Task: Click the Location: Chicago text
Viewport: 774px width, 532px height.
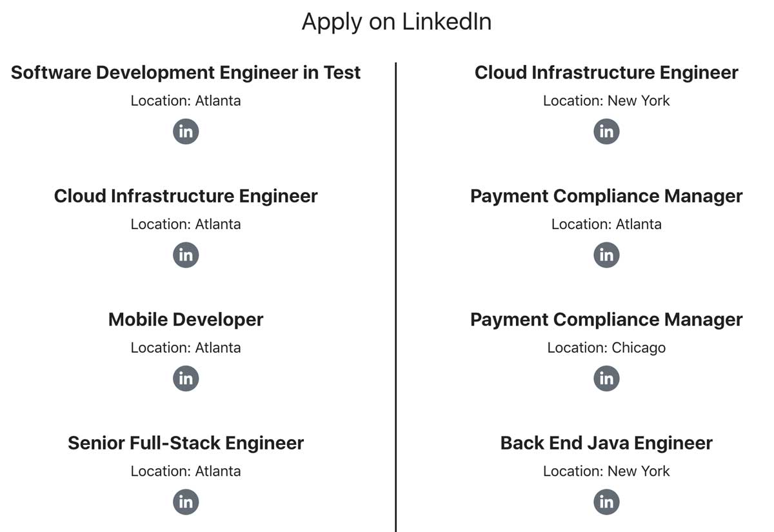Action: (606, 348)
